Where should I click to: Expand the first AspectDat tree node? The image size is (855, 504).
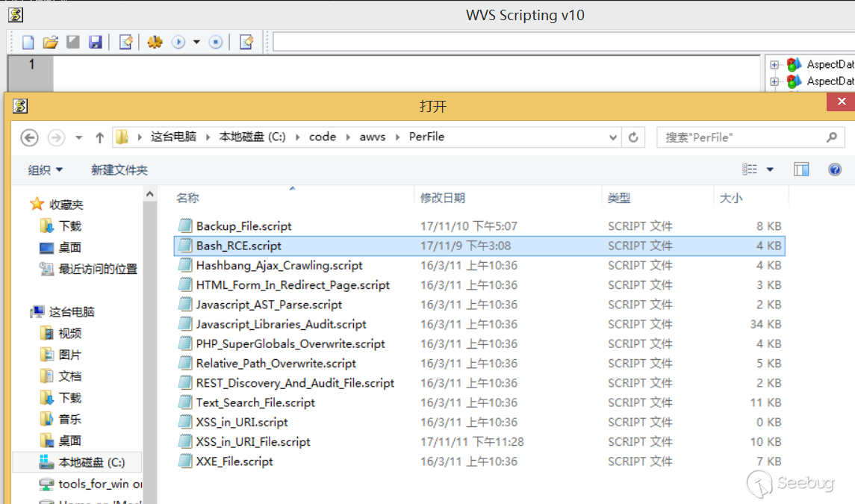tap(774, 65)
